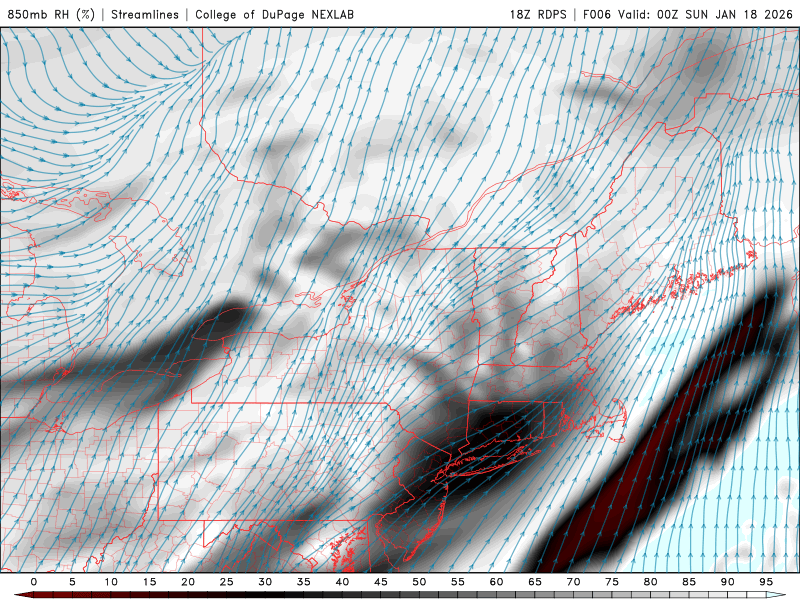This screenshot has width=800, height=600.
Task: Select the "85" value on the color scale
Action: (x=689, y=582)
